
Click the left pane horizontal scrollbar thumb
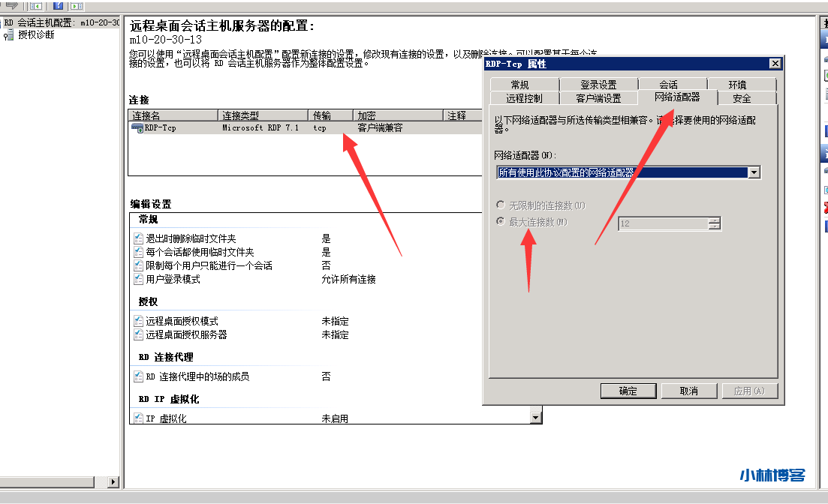pos(47,481)
